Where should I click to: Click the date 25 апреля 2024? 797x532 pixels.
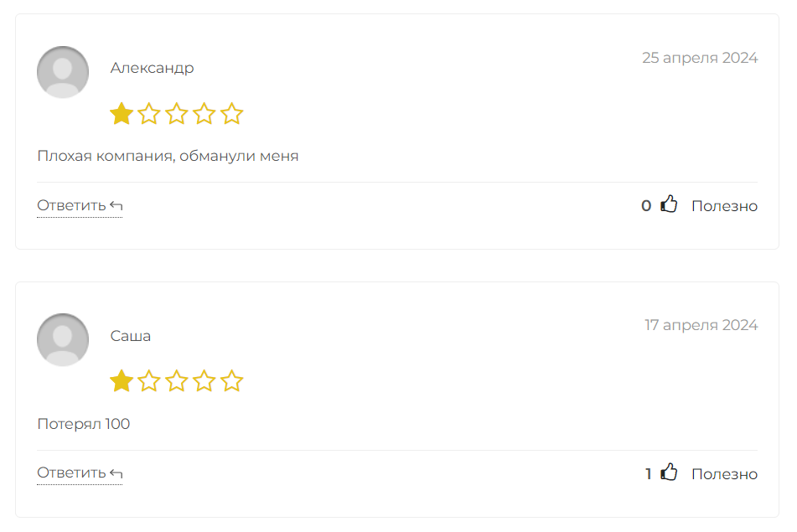click(700, 58)
